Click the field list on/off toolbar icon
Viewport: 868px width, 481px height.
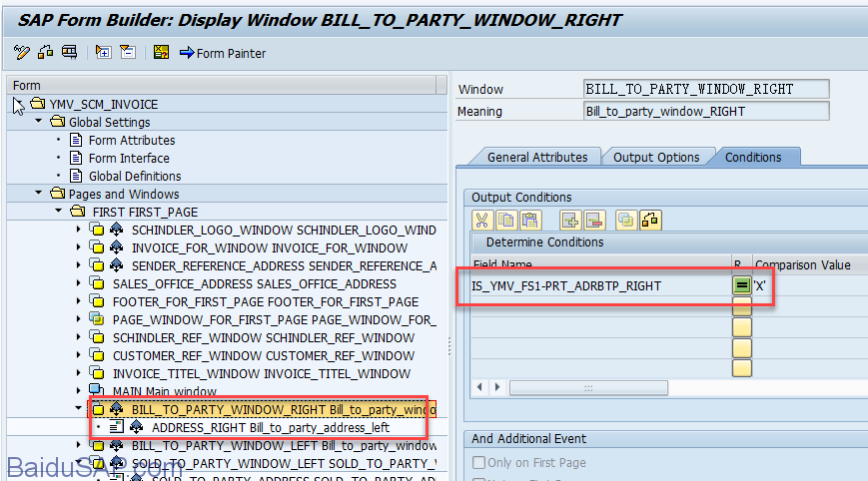(x=161, y=53)
